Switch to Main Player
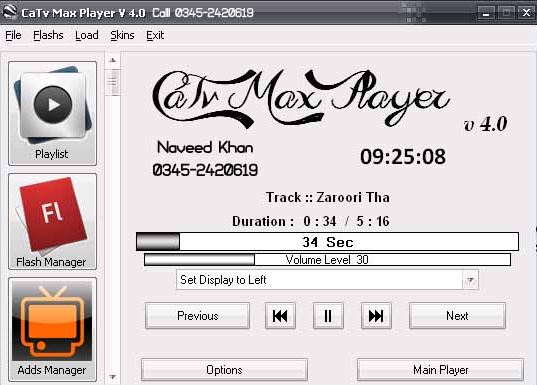The height and width of the screenshot is (385, 537). click(x=440, y=370)
